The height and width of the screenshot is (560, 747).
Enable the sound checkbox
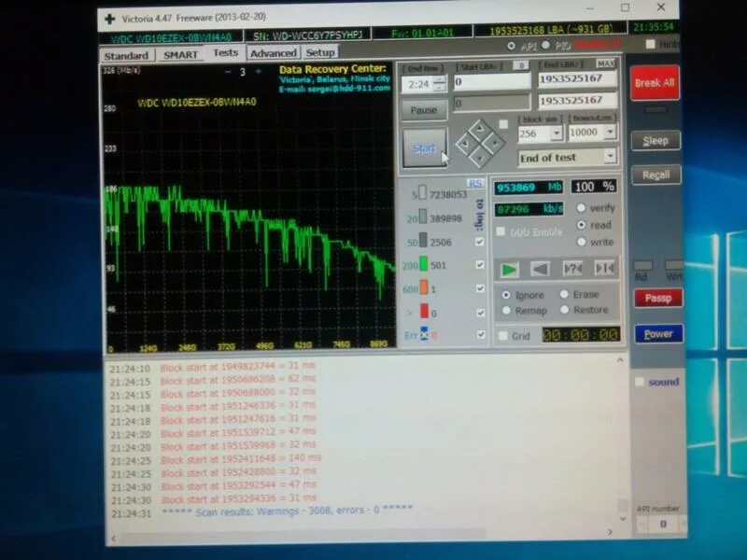640,382
